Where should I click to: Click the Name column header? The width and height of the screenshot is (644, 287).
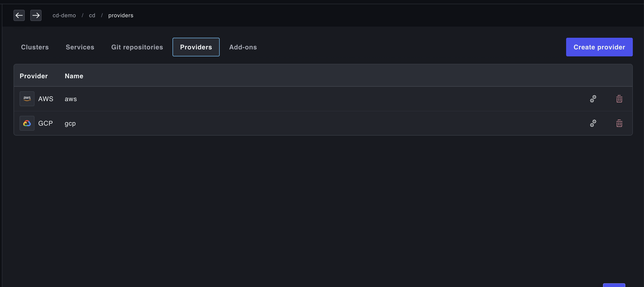74,76
